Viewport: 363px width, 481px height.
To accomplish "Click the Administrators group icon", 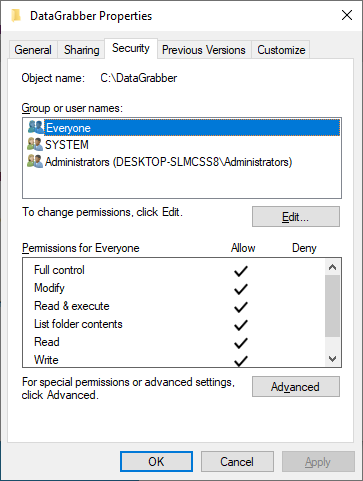I will coord(35,162).
